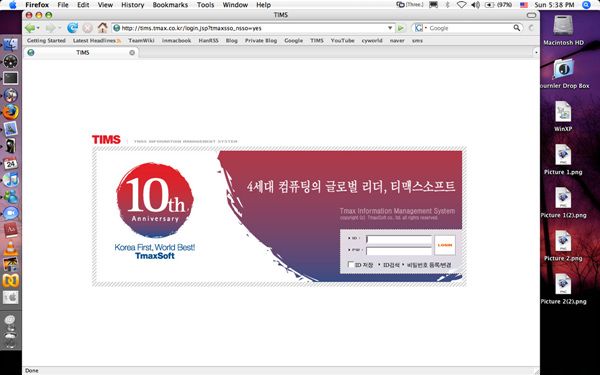Select WinXP desktop icon
The width and height of the screenshot is (600, 375).
pyautogui.click(x=563, y=116)
